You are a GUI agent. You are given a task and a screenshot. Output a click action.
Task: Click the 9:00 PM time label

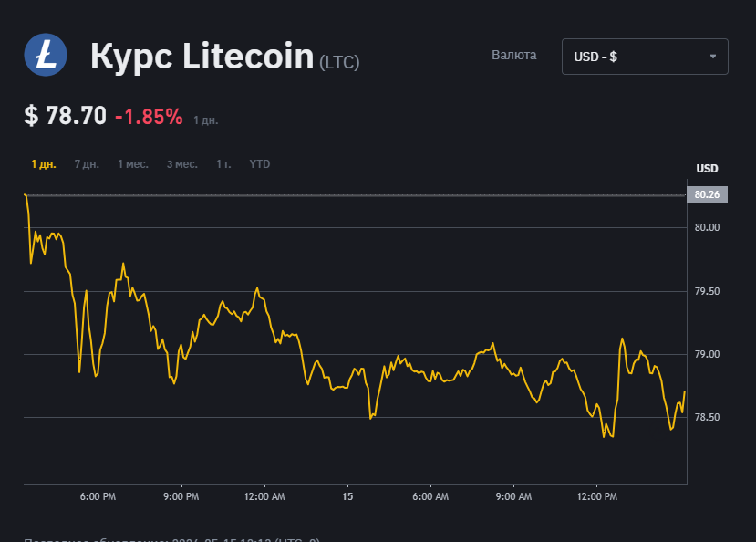point(181,496)
